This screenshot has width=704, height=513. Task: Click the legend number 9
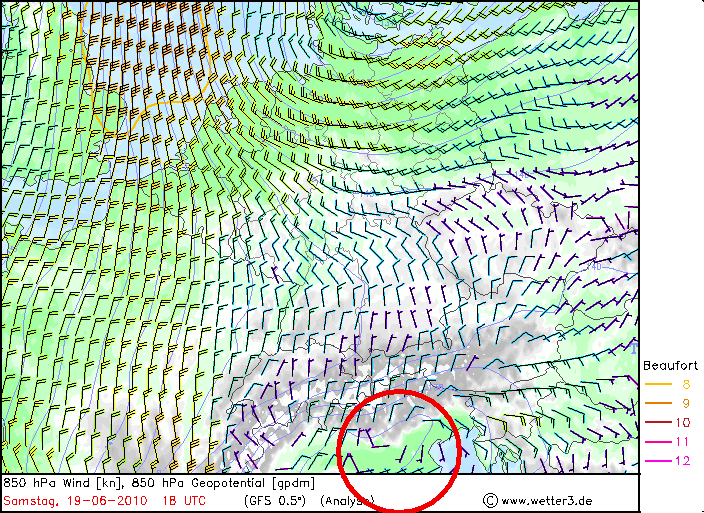(686, 403)
